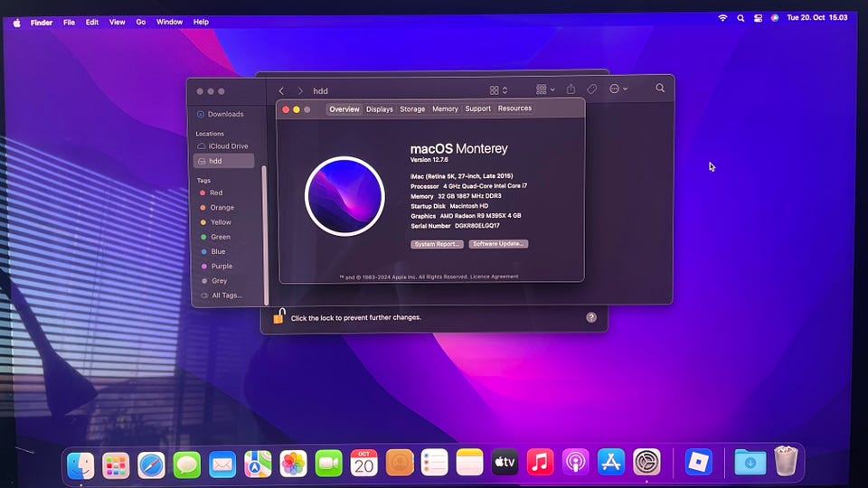This screenshot has width=868, height=488.
Task: Switch to the Storage tab
Action: (412, 109)
